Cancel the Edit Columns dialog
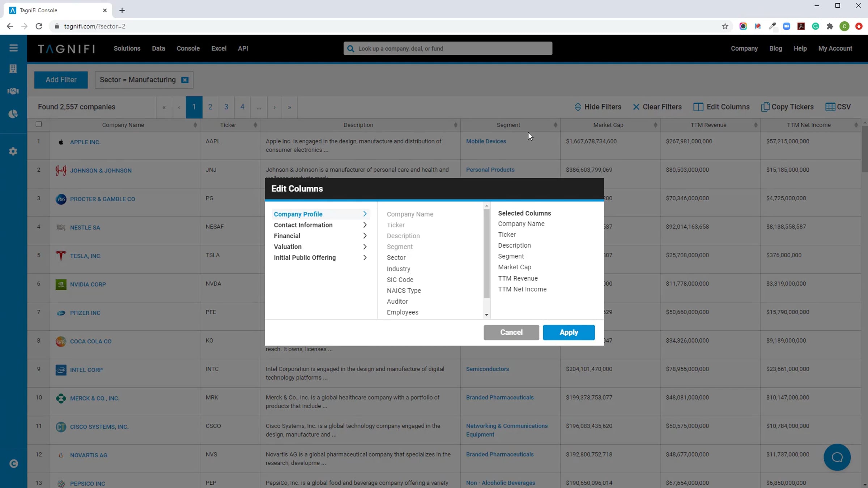 point(511,332)
